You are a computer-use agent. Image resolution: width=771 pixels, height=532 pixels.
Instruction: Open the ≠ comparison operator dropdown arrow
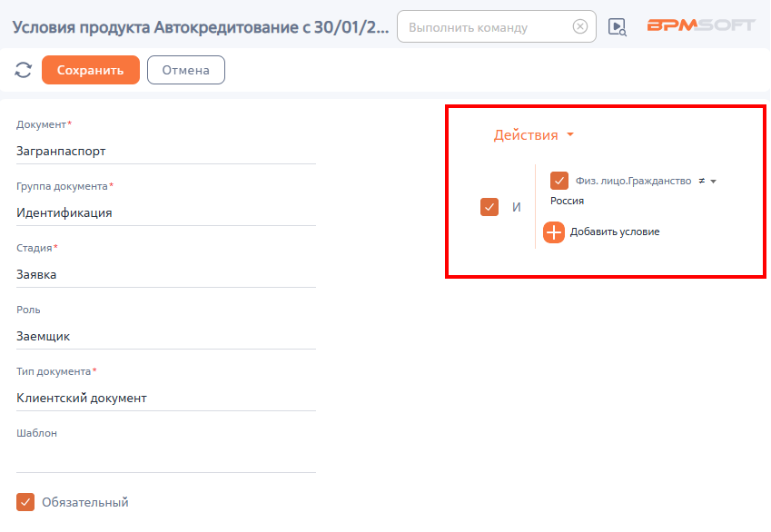point(714,182)
